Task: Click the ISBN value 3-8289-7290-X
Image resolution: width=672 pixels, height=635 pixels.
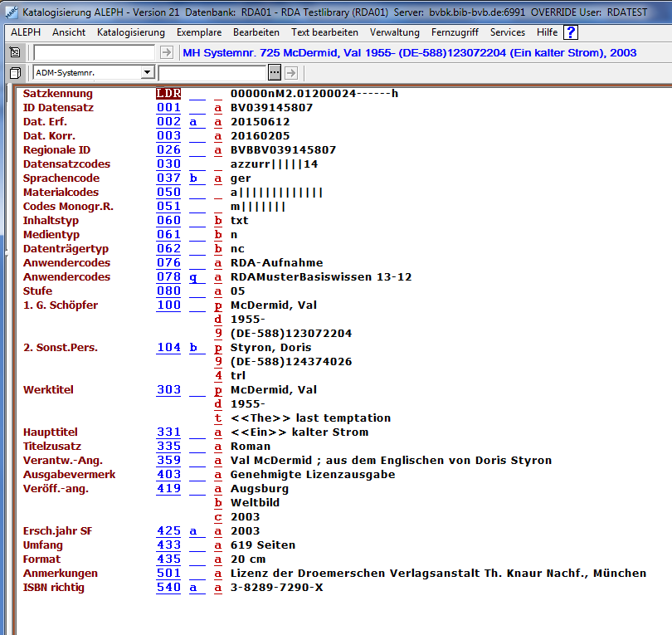Action: pyautogui.click(x=276, y=588)
